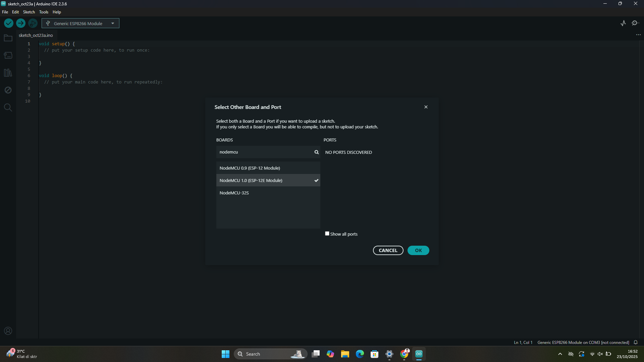The width and height of the screenshot is (644, 362).
Task: Open the Serial Monitor
Action: click(x=635, y=23)
